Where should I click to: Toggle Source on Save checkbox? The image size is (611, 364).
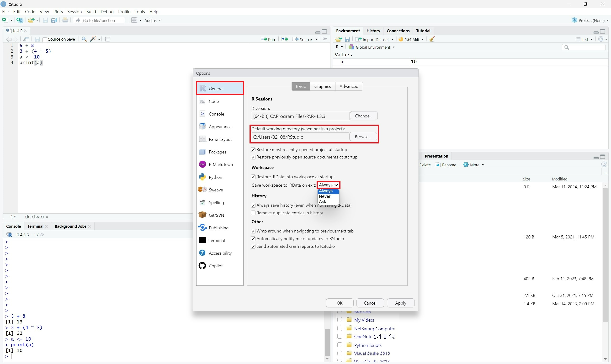45,39
